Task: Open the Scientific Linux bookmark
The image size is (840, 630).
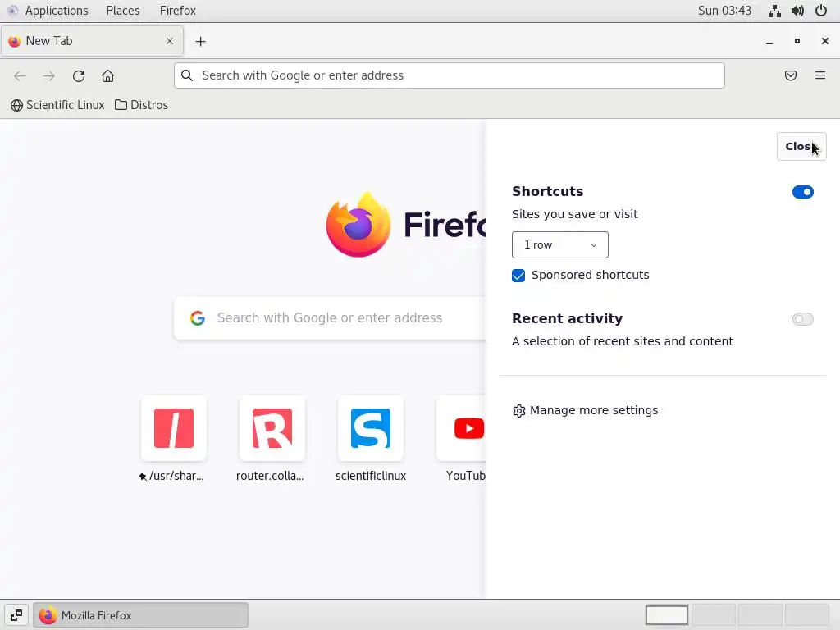Action: (x=57, y=105)
